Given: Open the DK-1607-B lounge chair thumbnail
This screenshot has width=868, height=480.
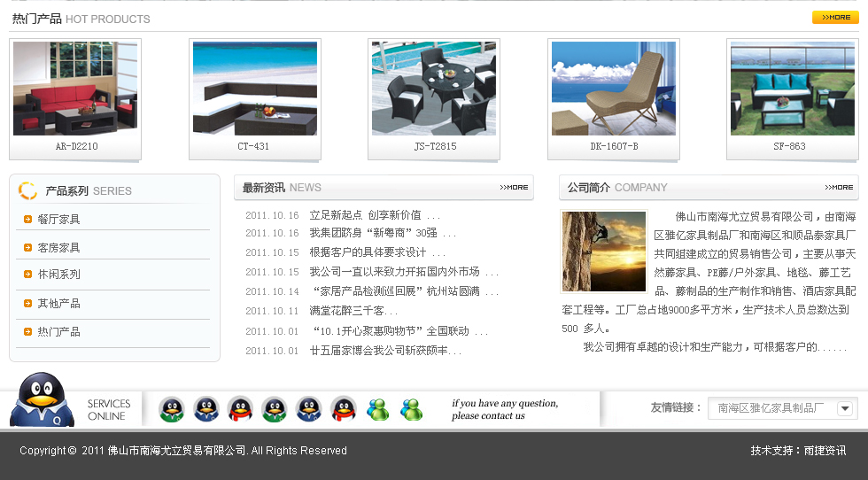Looking at the screenshot, I should coord(614,89).
